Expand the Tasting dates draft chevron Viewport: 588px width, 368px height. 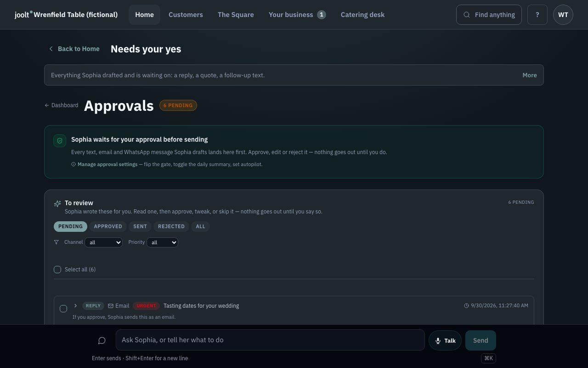pos(75,306)
